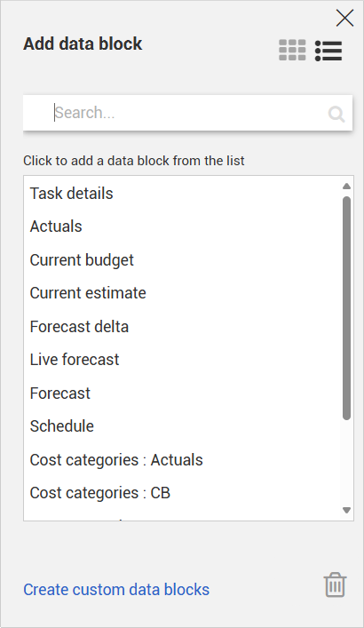Switch to grid view layout
This screenshot has width=364, height=628.
click(292, 50)
